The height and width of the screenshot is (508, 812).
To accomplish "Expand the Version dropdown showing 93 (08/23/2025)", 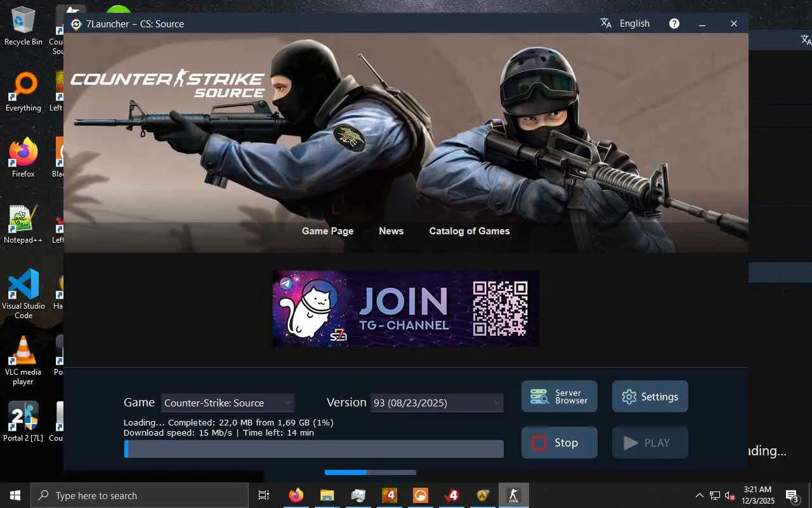I will (437, 403).
